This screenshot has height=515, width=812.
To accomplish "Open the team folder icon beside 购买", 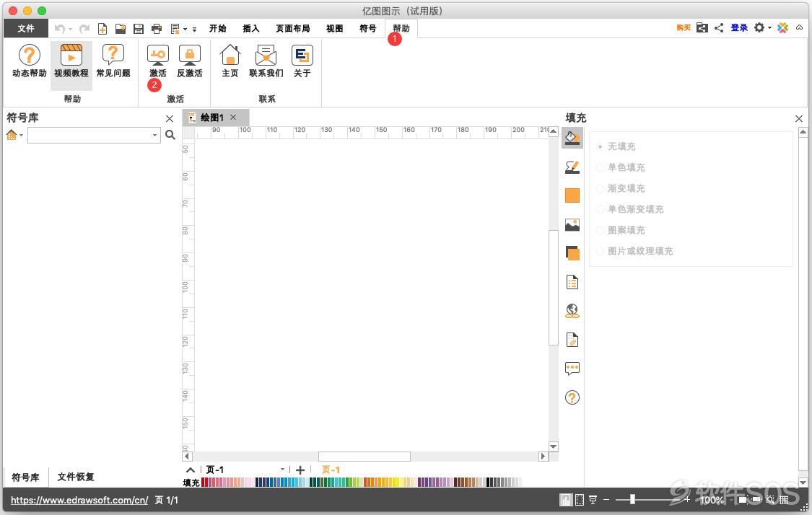I will (702, 28).
